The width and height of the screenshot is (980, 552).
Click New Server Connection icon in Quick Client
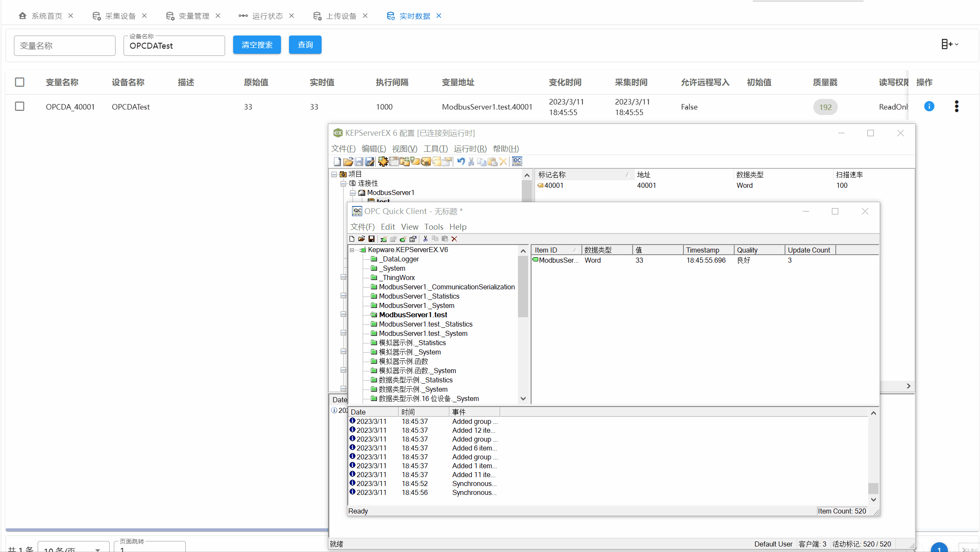coord(383,239)
